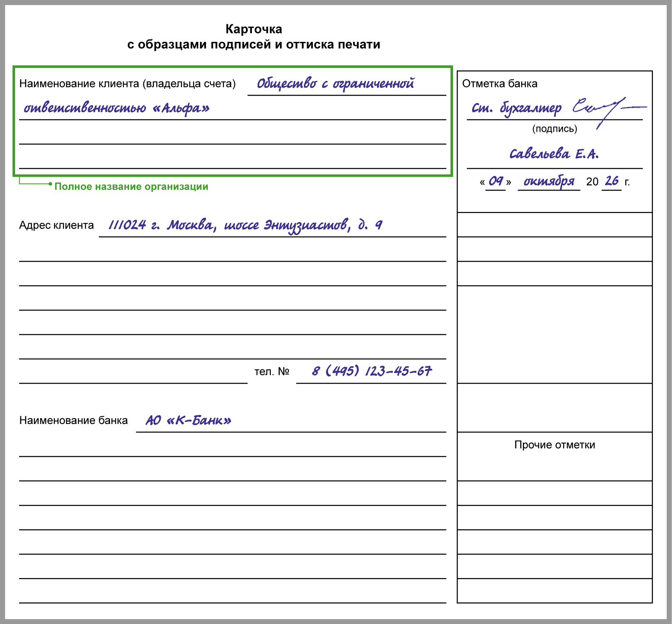Click the "Наименование банка" label

click(74, 420)
